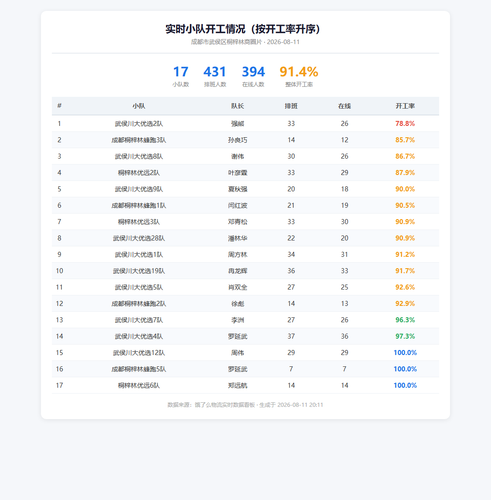Image resolution: width=491 pixels, height=500 pixels.
Task: Select team name 成都桐梓林蜂跑3队
Action: tap(139, 140)
